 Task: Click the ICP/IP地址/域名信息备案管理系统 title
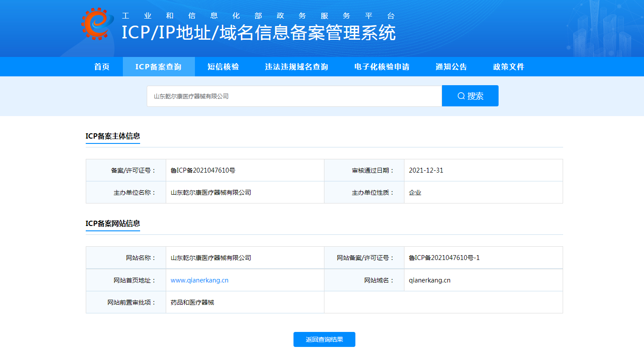[x=259, y=33]
